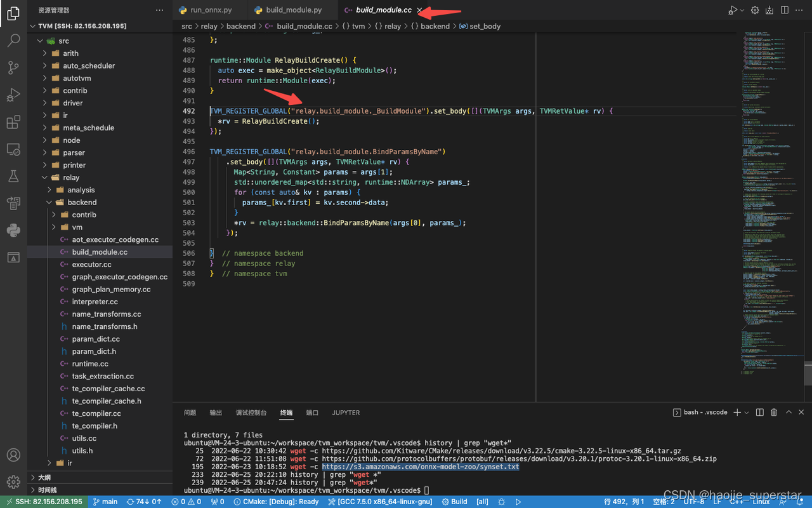Expand the 时间线 timeline section

pos(100,490)
